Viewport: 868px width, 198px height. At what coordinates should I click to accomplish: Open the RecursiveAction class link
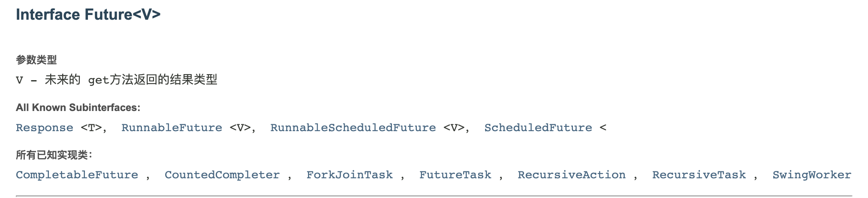tap(571, 175)
